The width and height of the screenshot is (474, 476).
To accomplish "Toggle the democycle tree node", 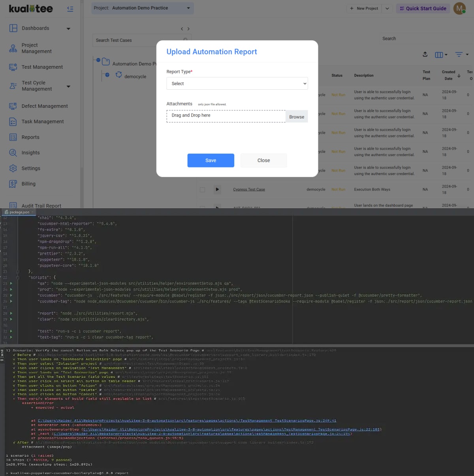I will (107, 75).
